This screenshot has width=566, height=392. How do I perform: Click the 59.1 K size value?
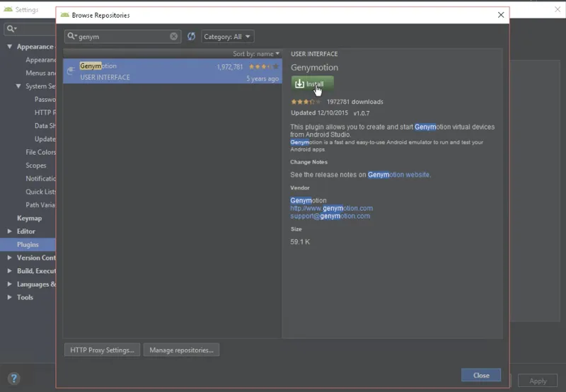tap(300, 242)
